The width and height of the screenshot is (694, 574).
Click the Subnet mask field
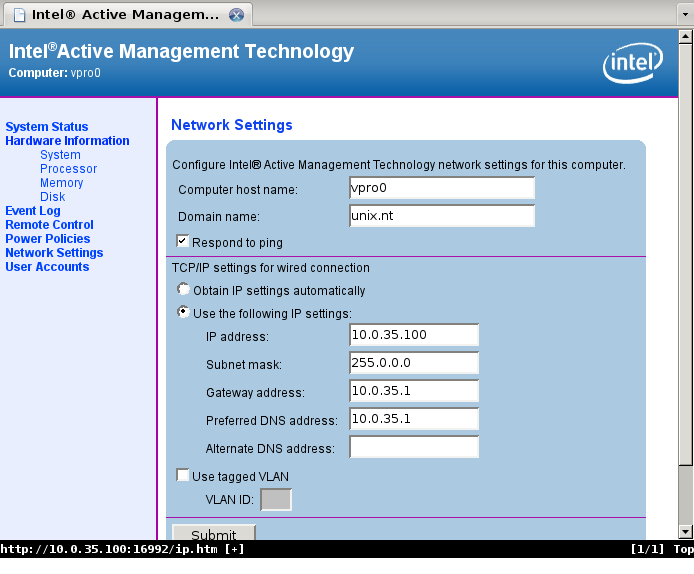pyautogui.click(x=414, y=363)
